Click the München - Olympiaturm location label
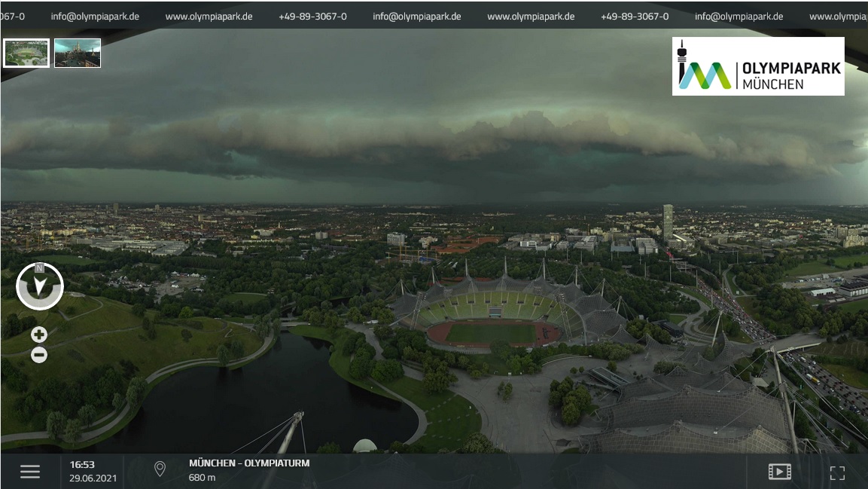Image resolution: width=868 pixels, height=489 pixels. pos(248,463)
